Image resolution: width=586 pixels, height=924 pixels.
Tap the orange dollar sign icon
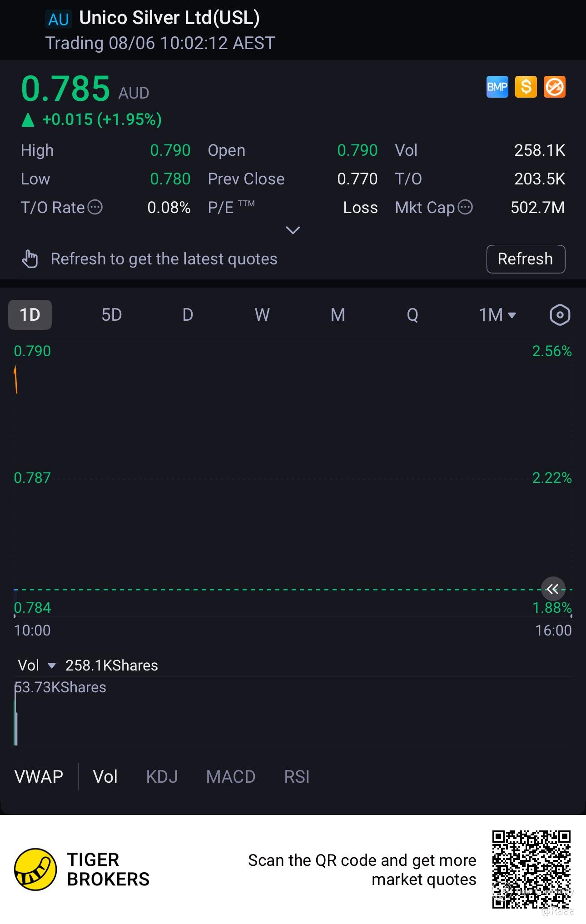pyautogui.click(x=526, y=87)
